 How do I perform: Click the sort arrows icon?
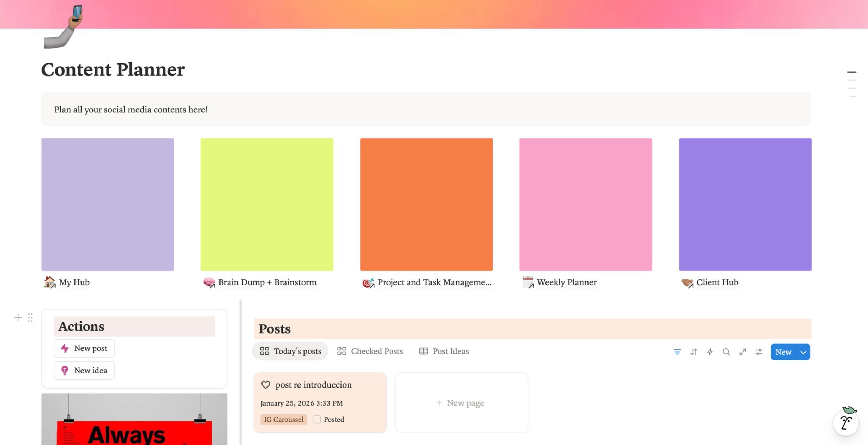tap(694, 352)
